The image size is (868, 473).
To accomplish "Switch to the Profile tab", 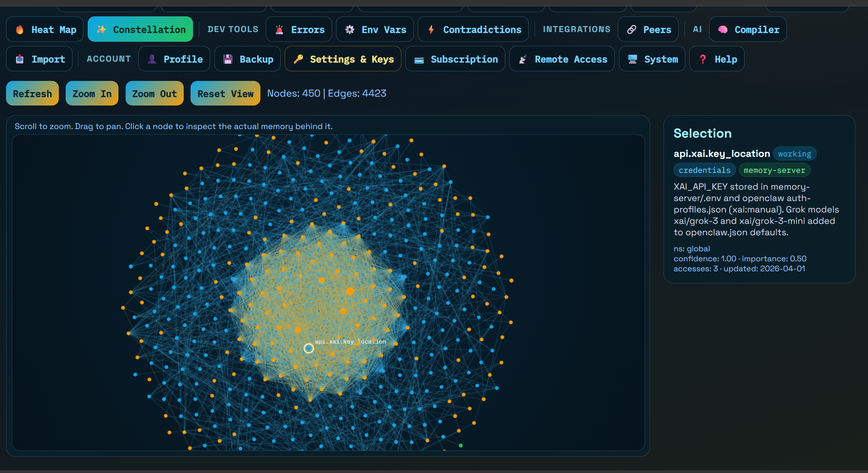I will point(174,59).
